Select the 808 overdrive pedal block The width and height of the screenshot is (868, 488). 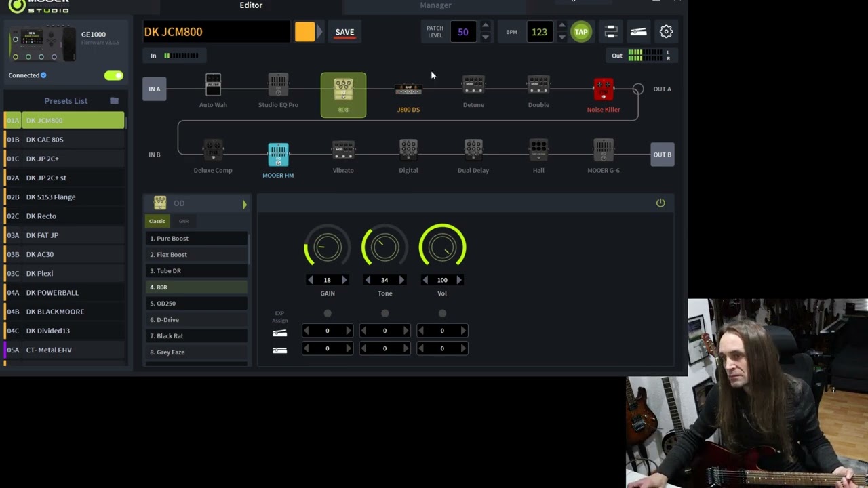tap(343, 95)
